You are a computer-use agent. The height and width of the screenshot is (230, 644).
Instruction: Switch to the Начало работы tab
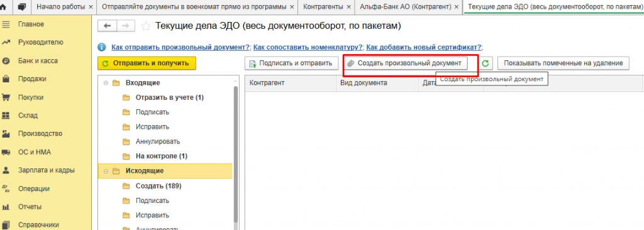pyautogui.click(x=61, y=7)
